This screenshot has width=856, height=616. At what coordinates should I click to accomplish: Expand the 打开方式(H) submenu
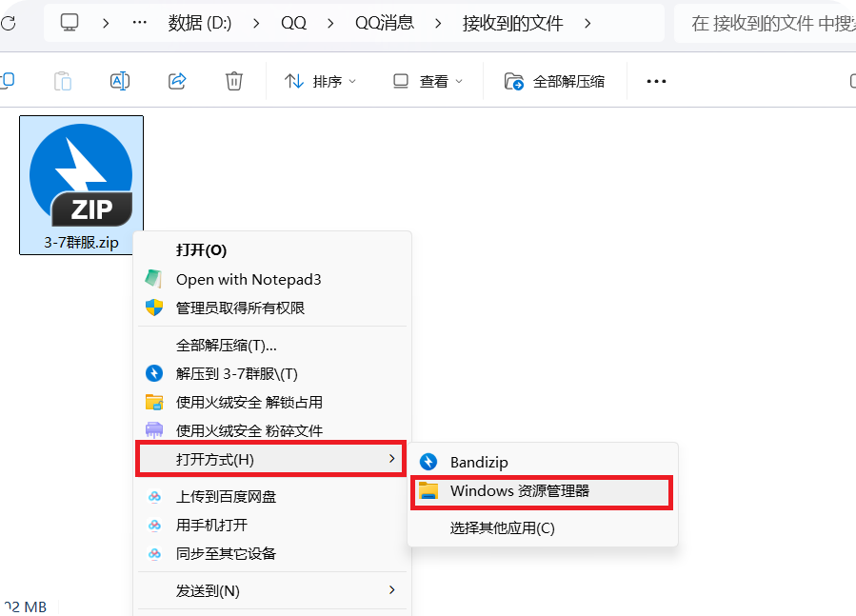point(271,460)
